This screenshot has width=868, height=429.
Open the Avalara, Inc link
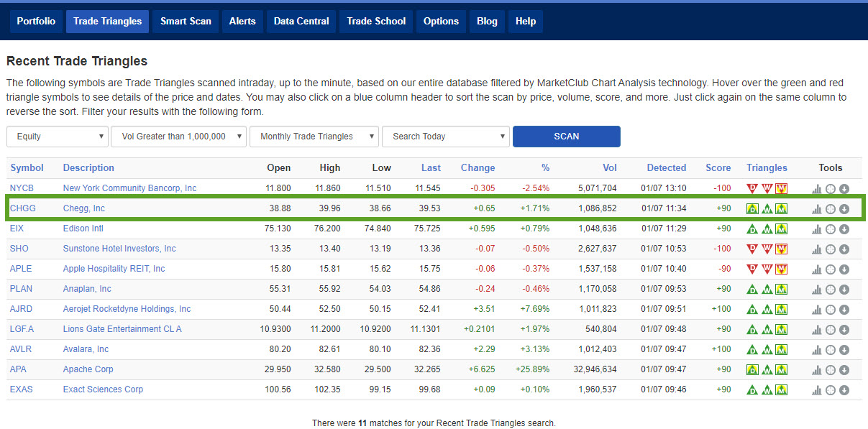tap(86, 349)
